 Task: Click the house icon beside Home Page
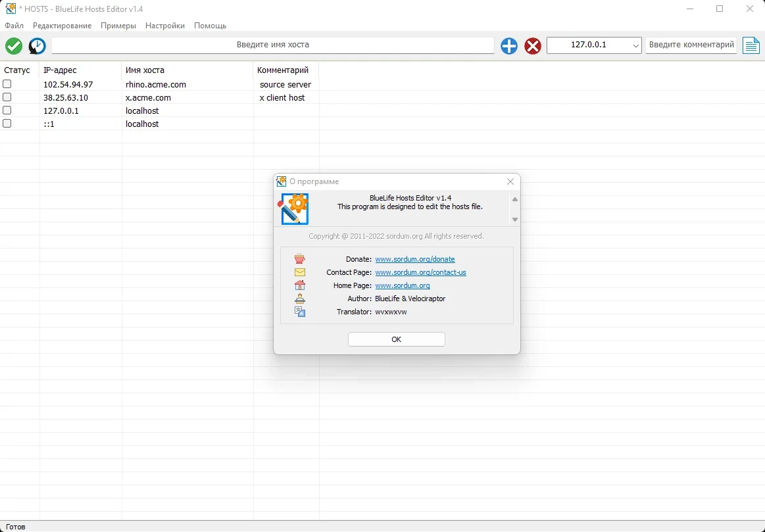click(x=299, y=285)
